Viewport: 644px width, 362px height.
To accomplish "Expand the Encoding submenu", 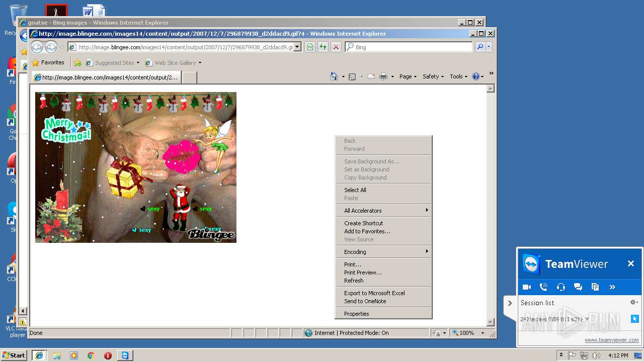I will click(383, 252).
